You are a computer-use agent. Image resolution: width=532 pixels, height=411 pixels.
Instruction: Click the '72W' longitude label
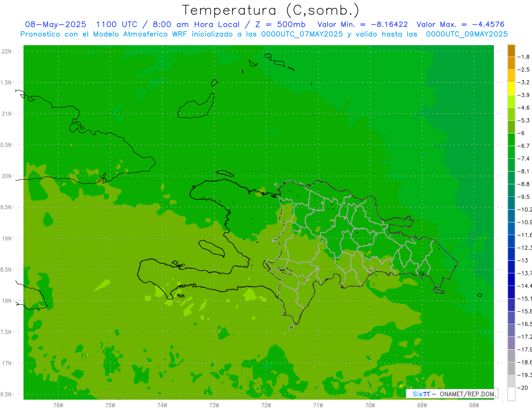click(x=266, y=405)
